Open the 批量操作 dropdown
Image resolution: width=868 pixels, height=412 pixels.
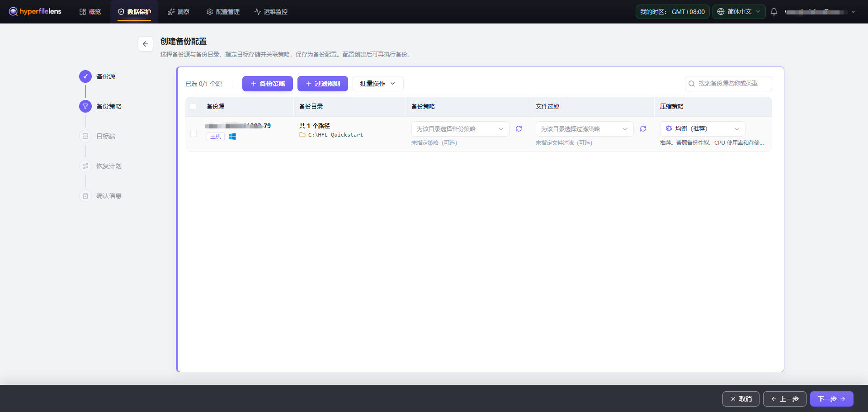(378, 84)
